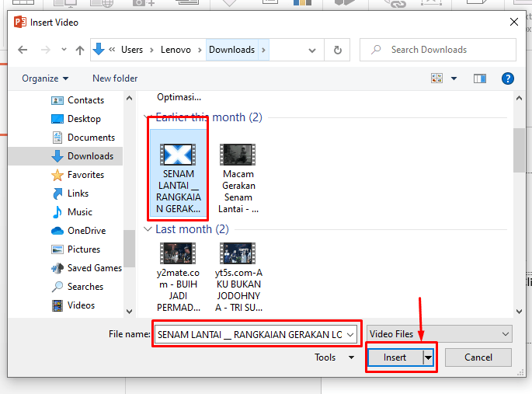
Task: Expand the Insert button dropdown arrow
Action: [428, 357]
